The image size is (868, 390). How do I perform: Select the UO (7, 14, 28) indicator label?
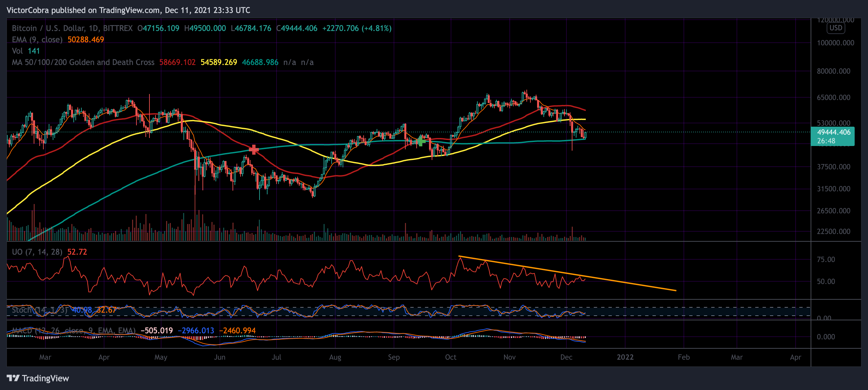(x=37, y=252)
